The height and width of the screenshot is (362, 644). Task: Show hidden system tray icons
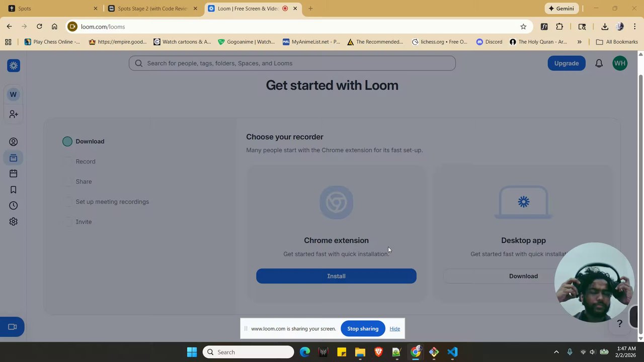(556, 352)
